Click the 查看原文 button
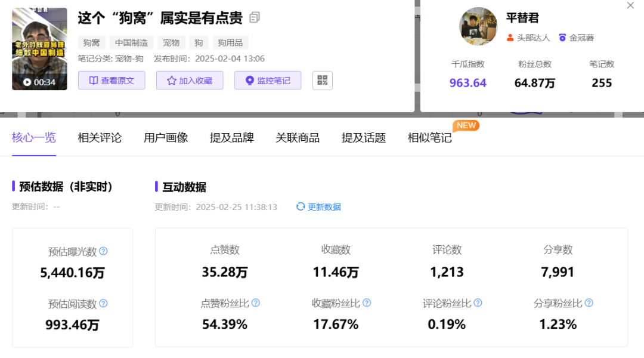The width and height of the screenshot is (644, 358). pos(112,81)
